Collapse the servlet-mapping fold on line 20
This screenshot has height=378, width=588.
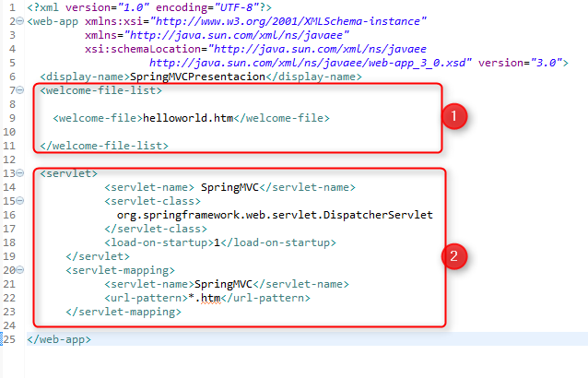pyautogui.click(x=20, y=270)
